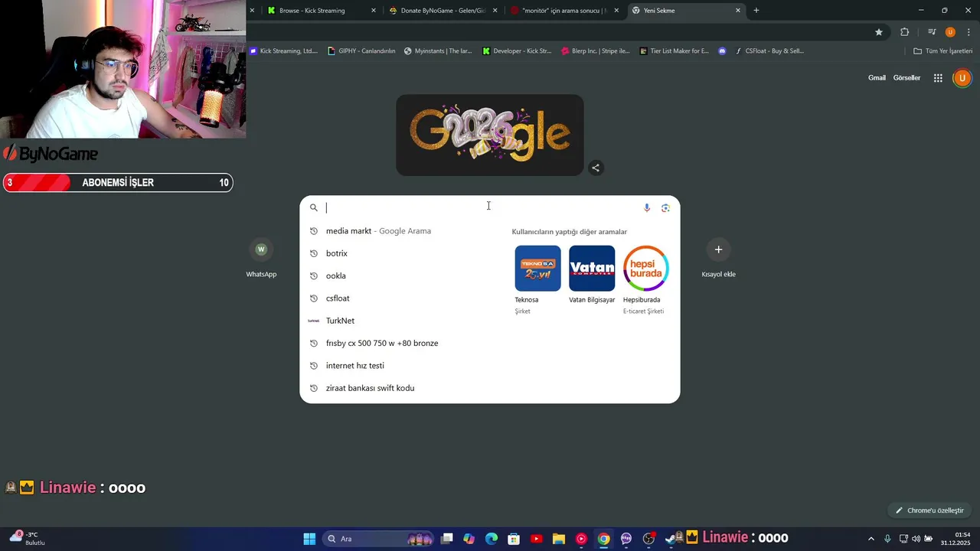Launch Microsoft Edge from taskbar

tap(492, 539)
